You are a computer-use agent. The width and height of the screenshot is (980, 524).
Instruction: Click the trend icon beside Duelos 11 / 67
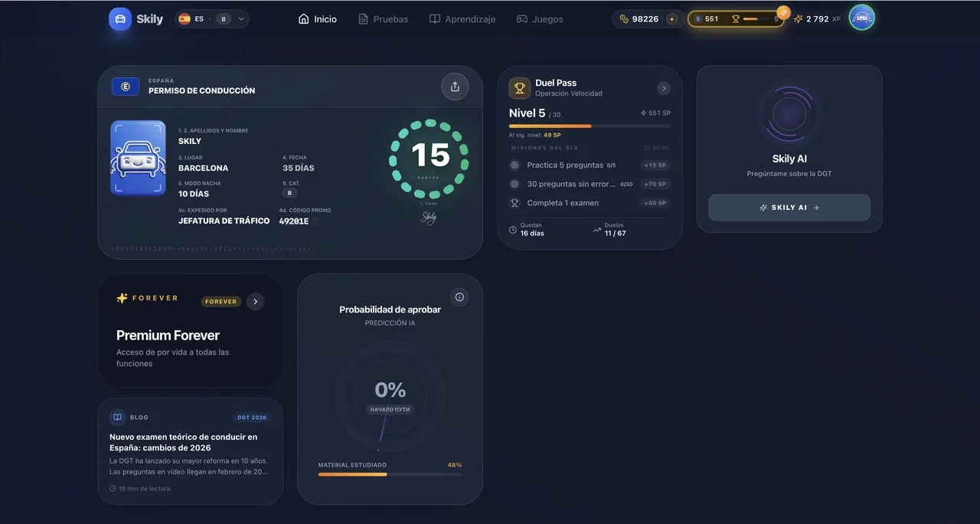coord(597,229)
